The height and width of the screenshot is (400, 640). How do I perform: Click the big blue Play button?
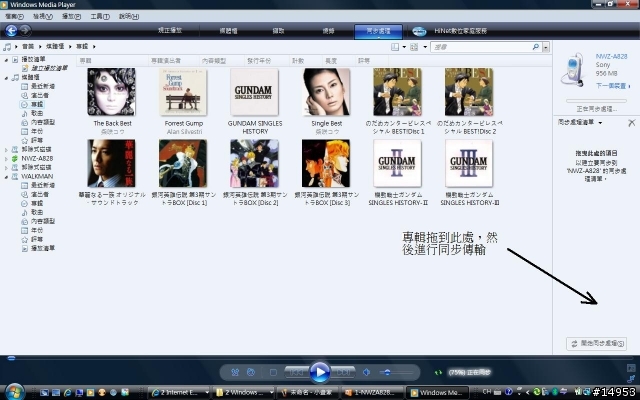[320, 372]
